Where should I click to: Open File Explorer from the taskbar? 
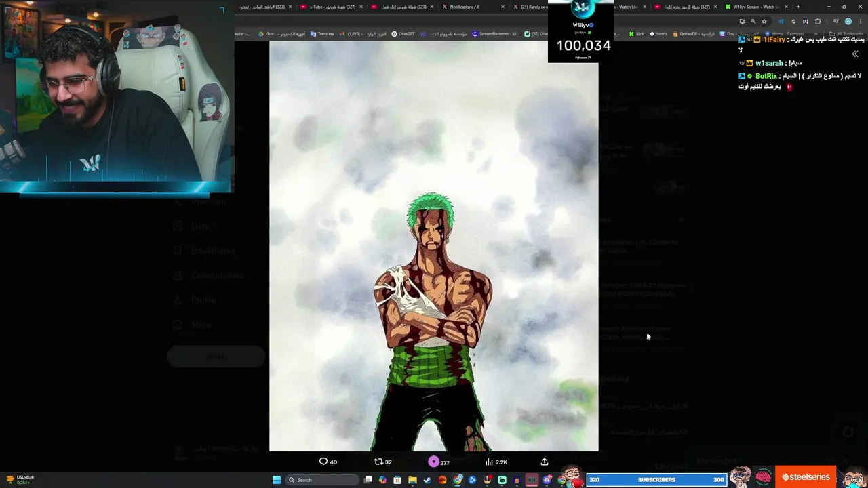tap(412, 480)
